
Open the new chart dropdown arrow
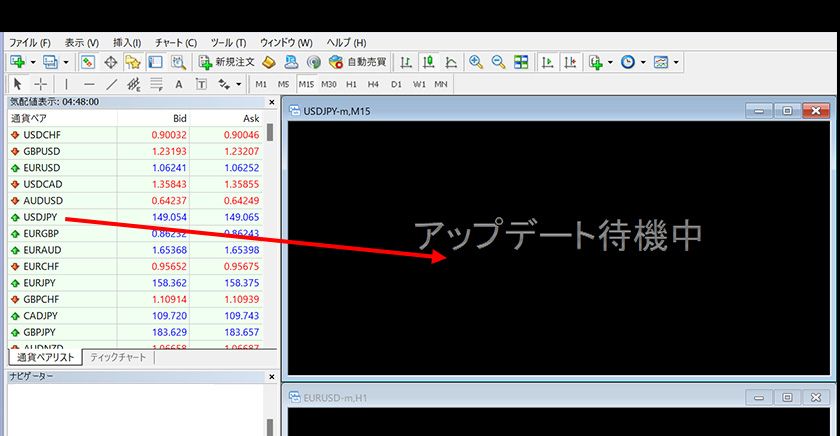pos(33,62)
